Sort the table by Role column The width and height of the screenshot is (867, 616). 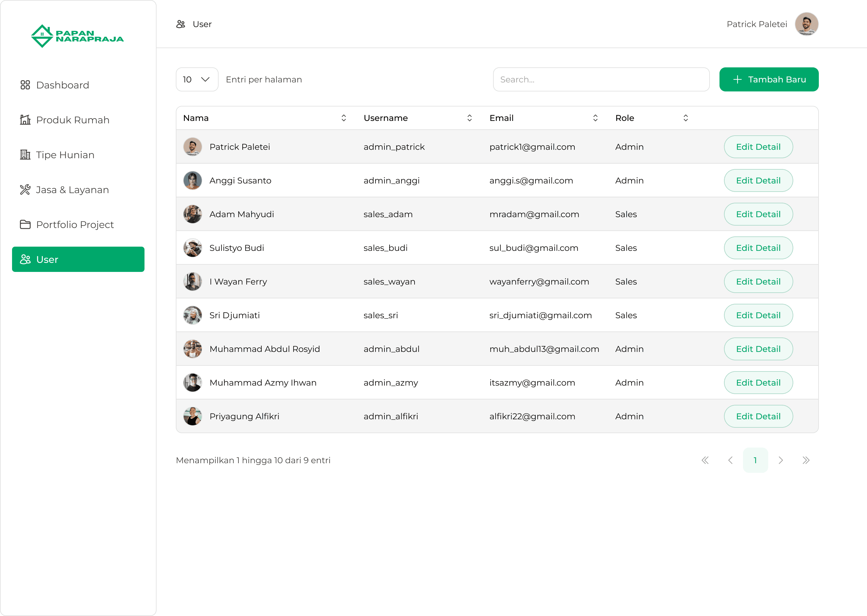pyautogui.click(x=685, y=118)
